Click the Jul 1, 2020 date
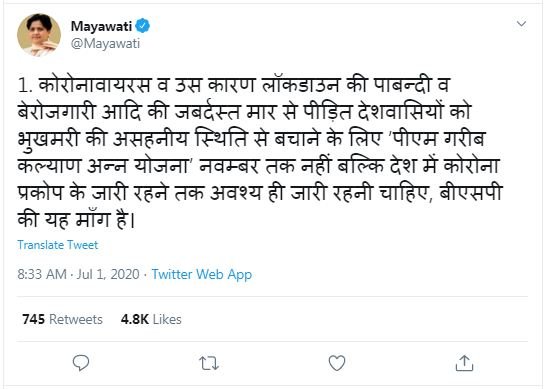This screenshot has width=544, height=389. pyautogui.click(x=108, y=274)
